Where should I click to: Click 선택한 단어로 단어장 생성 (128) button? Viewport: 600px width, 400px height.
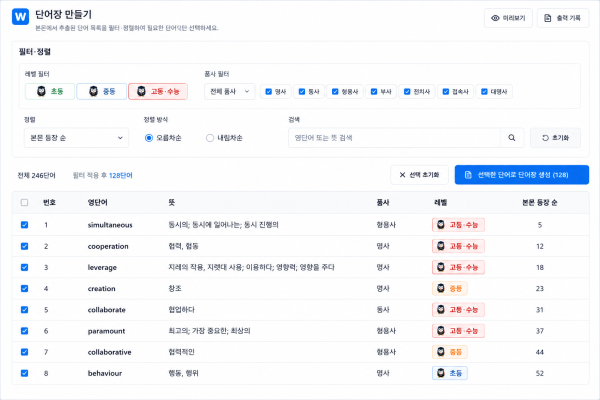pos(522,175)
